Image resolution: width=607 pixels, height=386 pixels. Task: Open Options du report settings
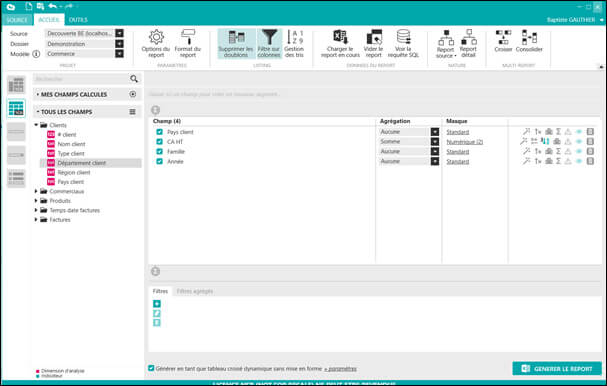pos(156,44)
